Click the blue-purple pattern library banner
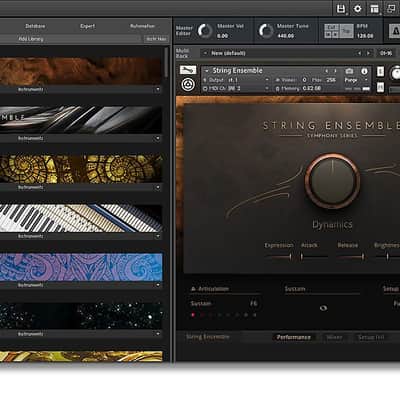 point(81,267)
